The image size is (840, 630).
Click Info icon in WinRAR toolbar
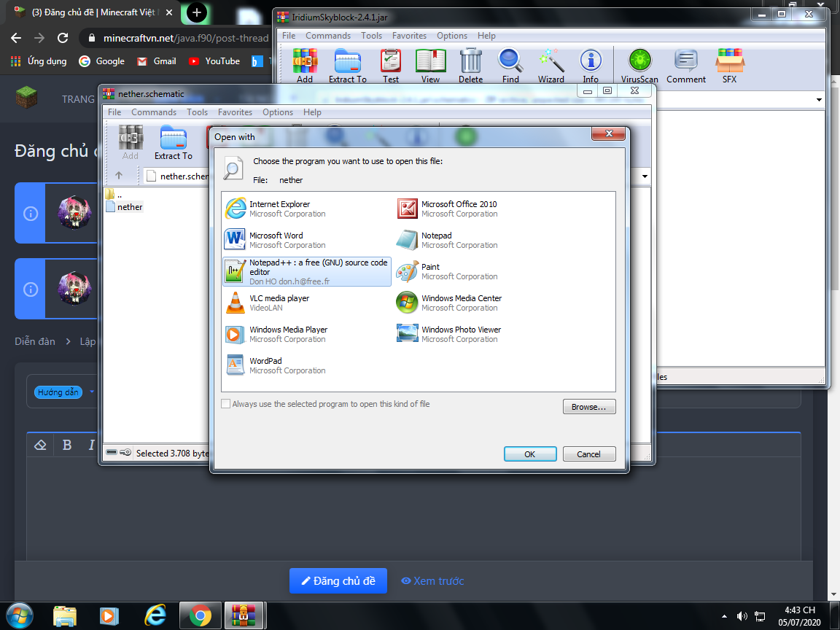(591, 66)
